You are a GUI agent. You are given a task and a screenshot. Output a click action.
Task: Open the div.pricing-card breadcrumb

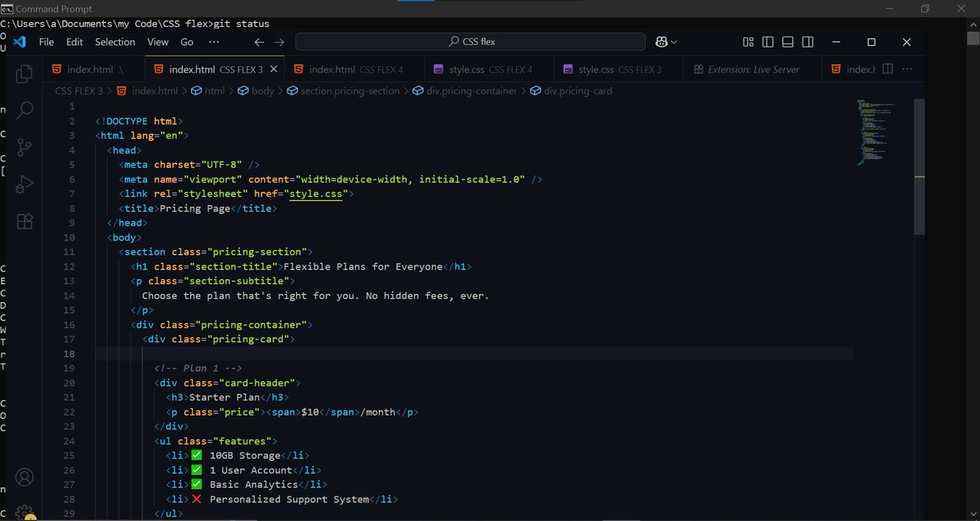click(x=571, y=91)
